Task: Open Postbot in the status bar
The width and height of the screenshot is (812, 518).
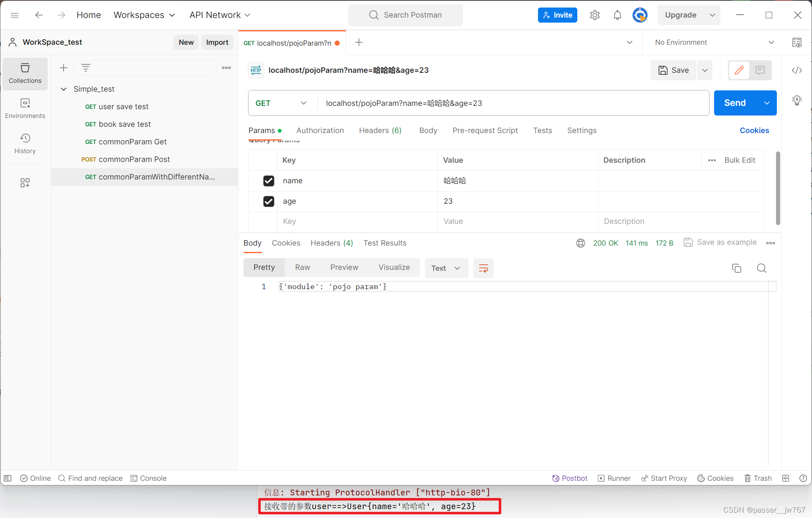Action: click(570, 478)
